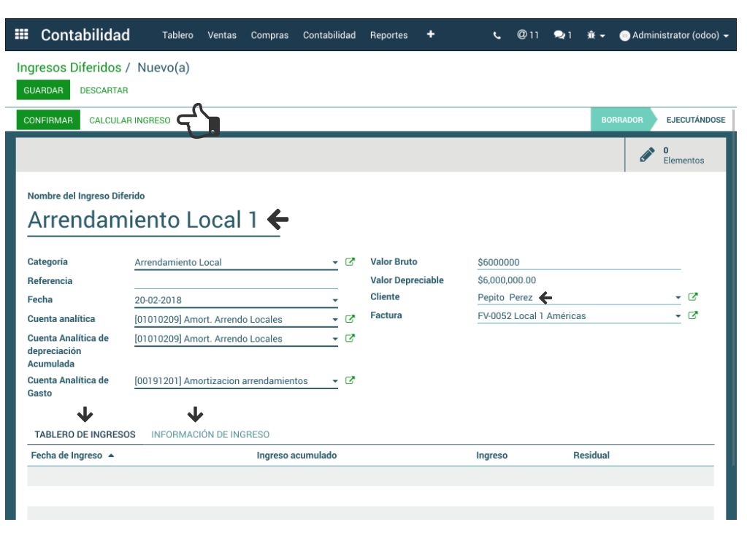Open the Administrator user menu
This screenshot has height=560, width=747.
click(x=673, y=35)
